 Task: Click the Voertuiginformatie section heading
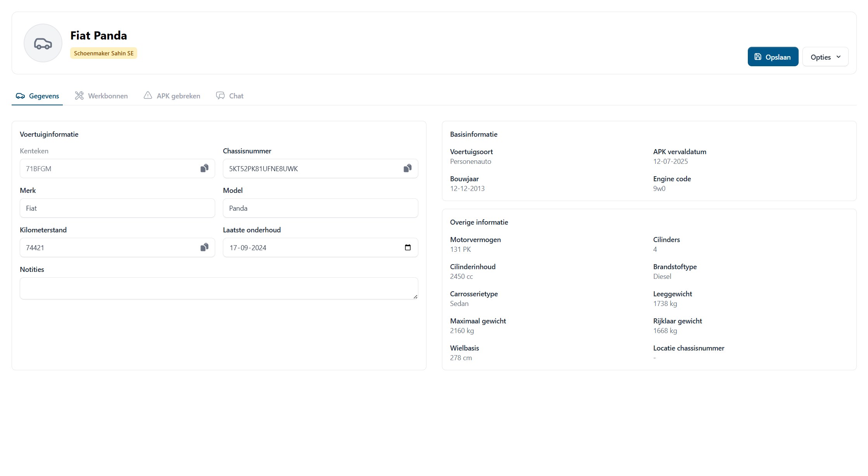(49, 134)
